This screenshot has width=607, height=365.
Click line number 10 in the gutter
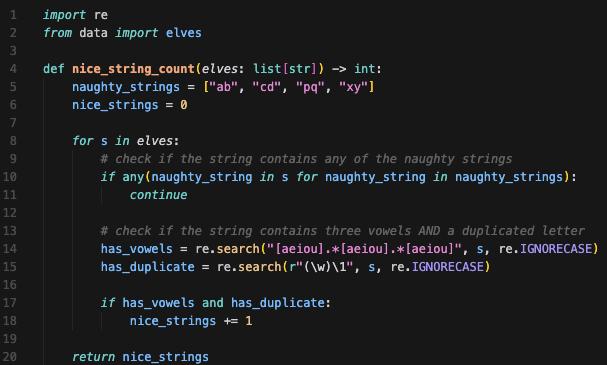[10, 177]
